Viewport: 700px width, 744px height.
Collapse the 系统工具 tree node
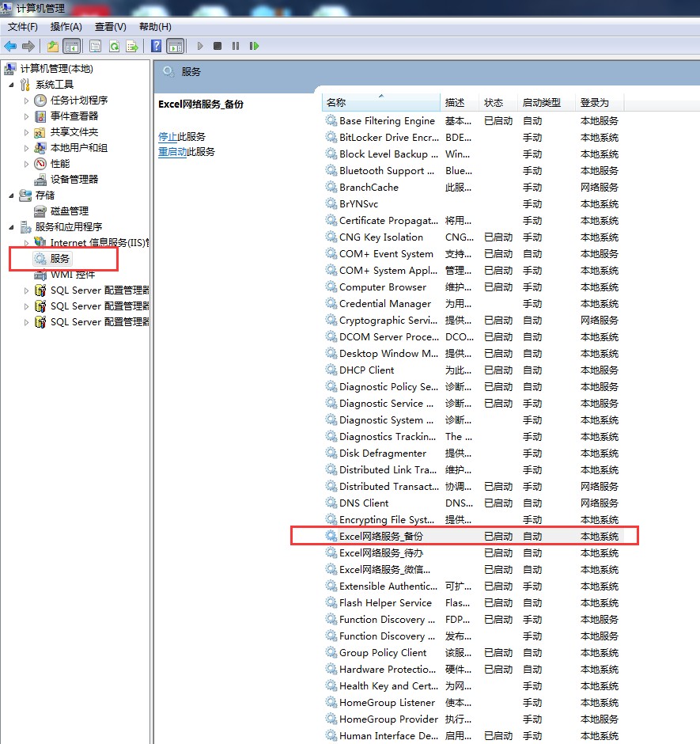(11, 85)
